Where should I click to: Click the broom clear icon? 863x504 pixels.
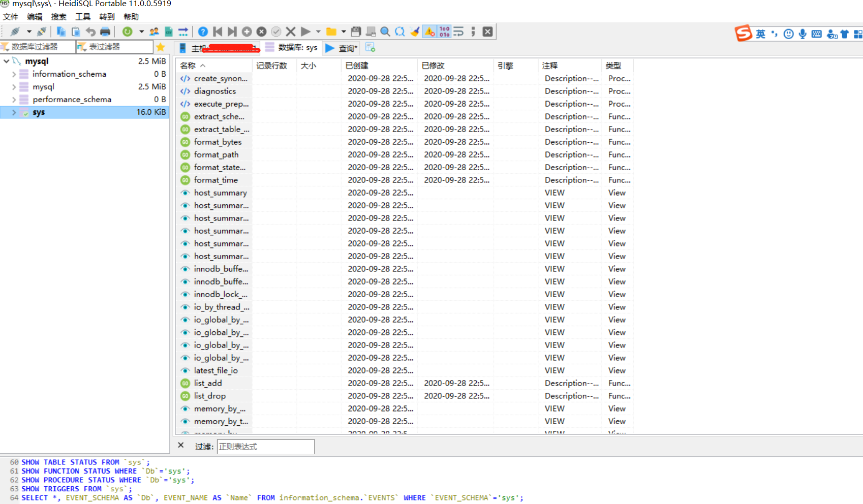coord(415,31)
